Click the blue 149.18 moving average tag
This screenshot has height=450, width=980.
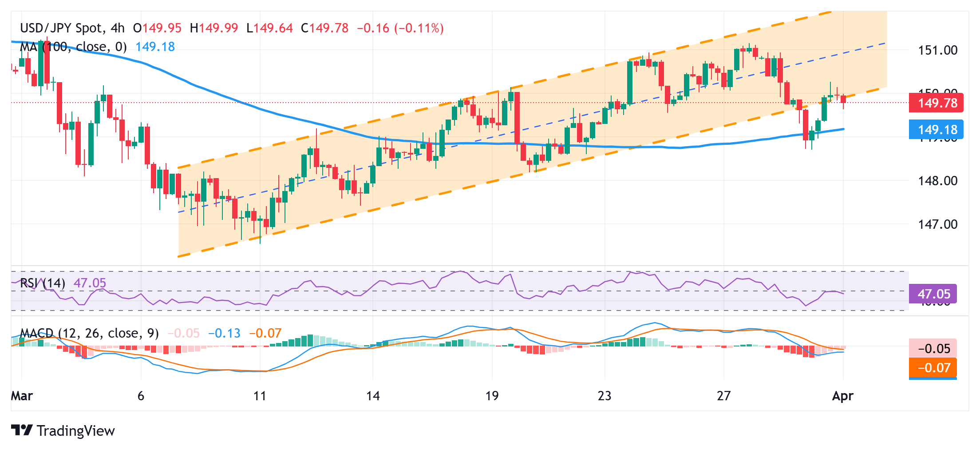point(937,129)
